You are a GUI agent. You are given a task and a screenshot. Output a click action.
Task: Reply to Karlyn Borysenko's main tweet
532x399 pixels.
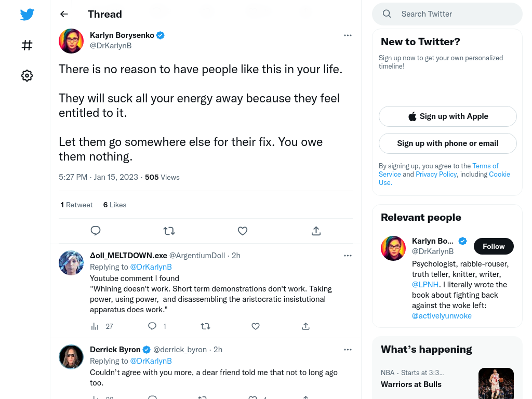pos(96,231)
